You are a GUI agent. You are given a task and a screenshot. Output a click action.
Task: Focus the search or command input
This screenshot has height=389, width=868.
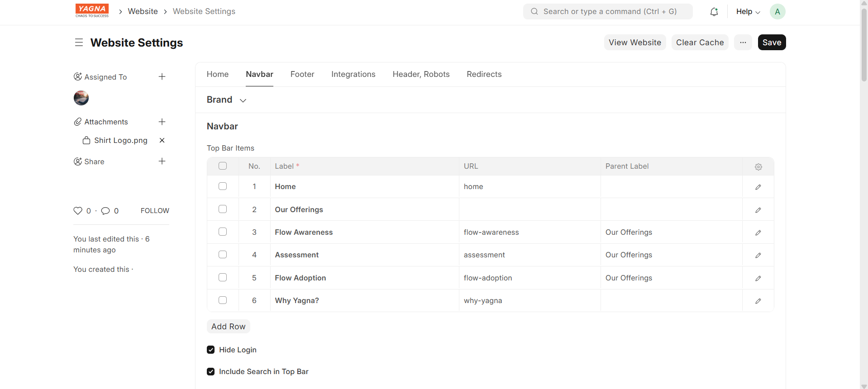tap(608, 12)
